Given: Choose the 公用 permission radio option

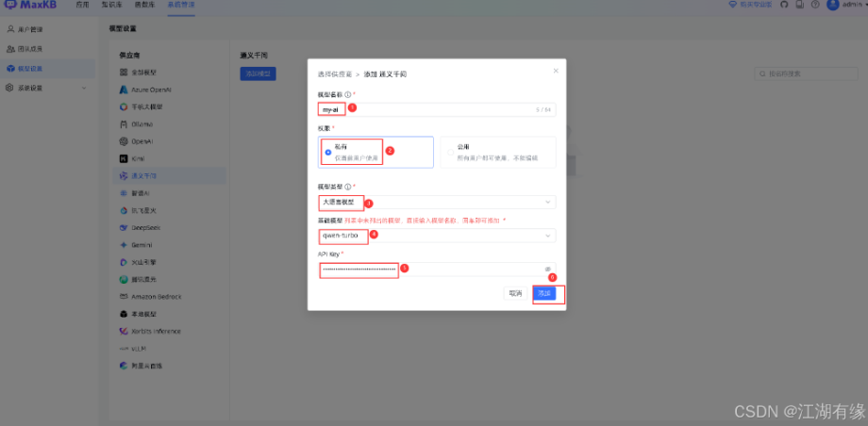Looking at the screenshot, I should click(498, 152).
